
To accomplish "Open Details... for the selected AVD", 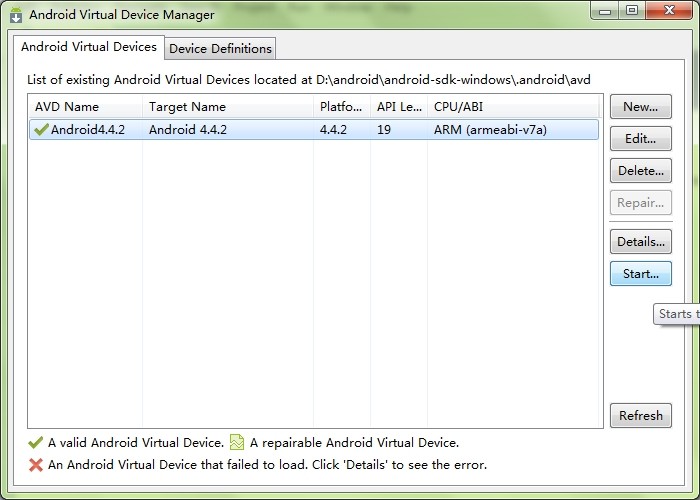I will tap(641, 242).
